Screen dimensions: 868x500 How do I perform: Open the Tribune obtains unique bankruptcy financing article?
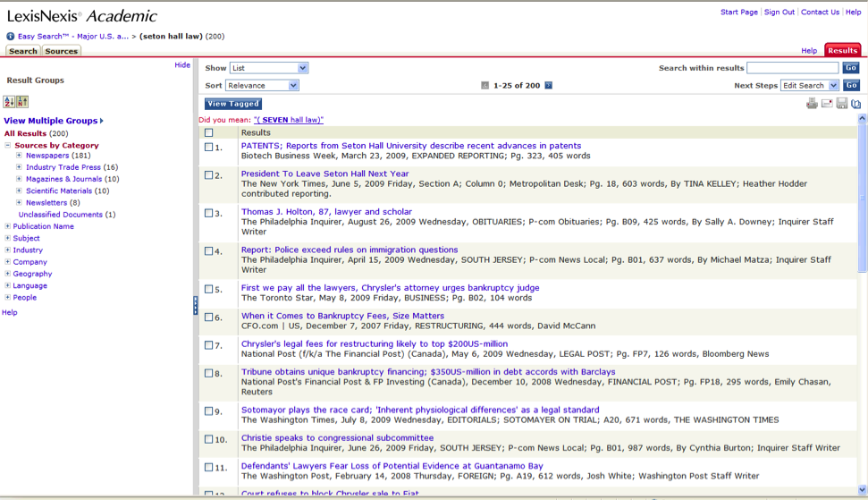pos(428,371)
